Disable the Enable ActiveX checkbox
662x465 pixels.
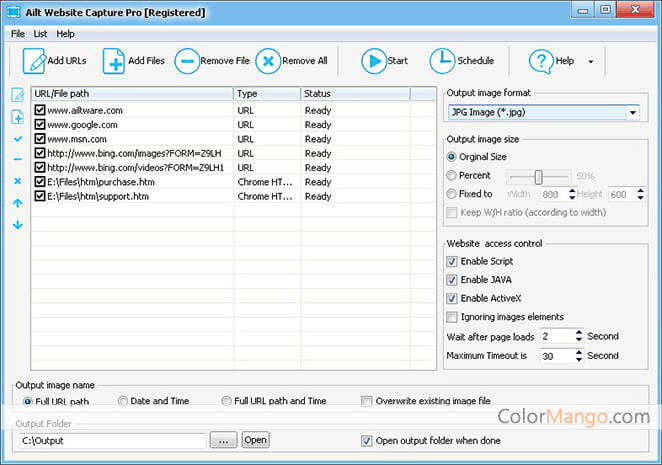tap(452, 298)
